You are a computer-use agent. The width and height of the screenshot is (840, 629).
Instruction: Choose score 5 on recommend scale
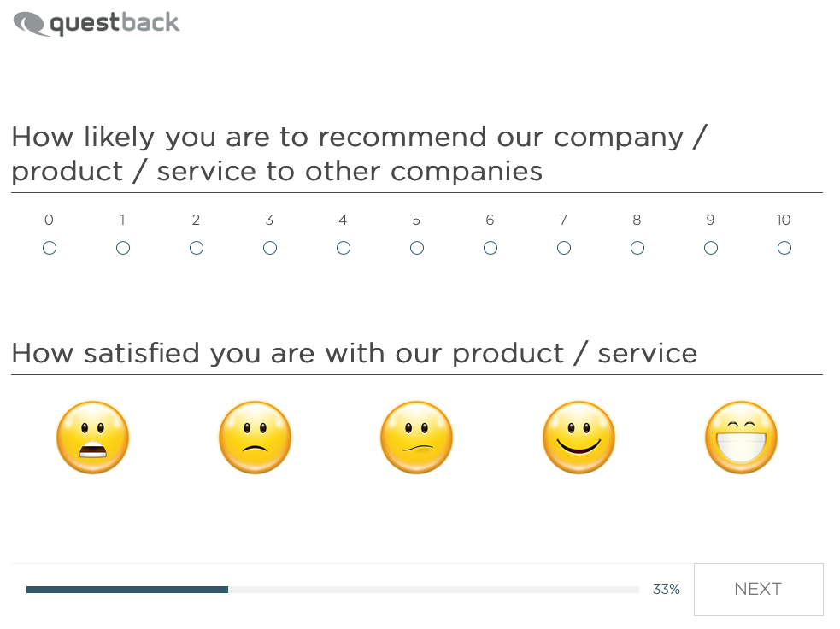click(x=417, y=248)
